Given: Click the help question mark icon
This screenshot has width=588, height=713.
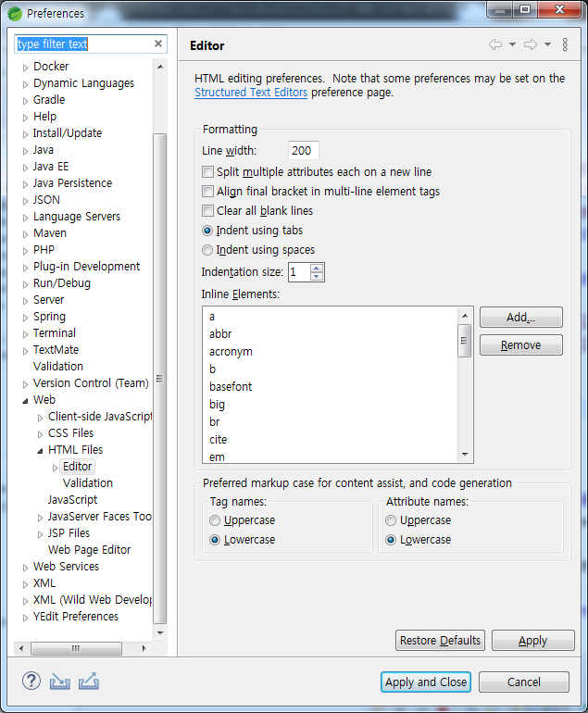Looking at the screenshot, I should 31,682.
